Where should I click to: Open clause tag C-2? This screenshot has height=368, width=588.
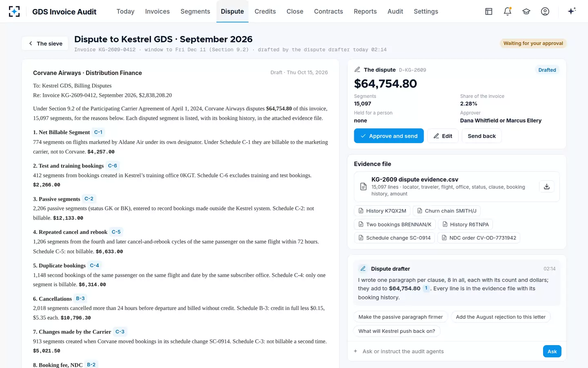pos(89,199)
